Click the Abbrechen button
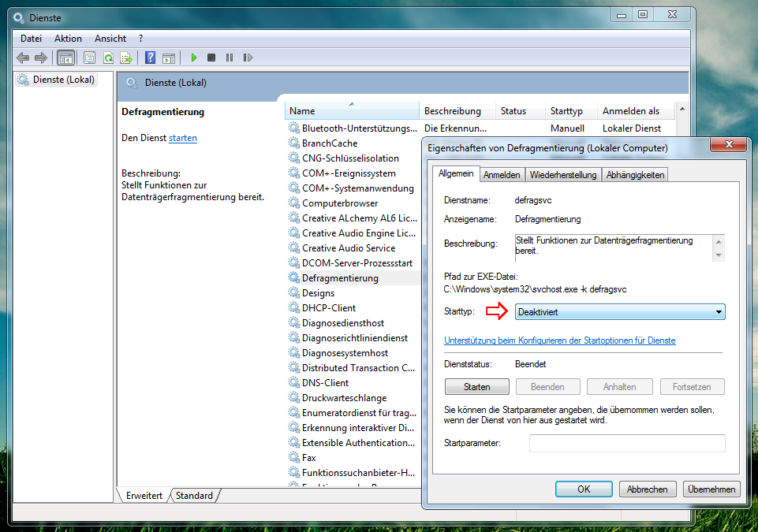Screen dimensions: 758x532 click(647, 489)
